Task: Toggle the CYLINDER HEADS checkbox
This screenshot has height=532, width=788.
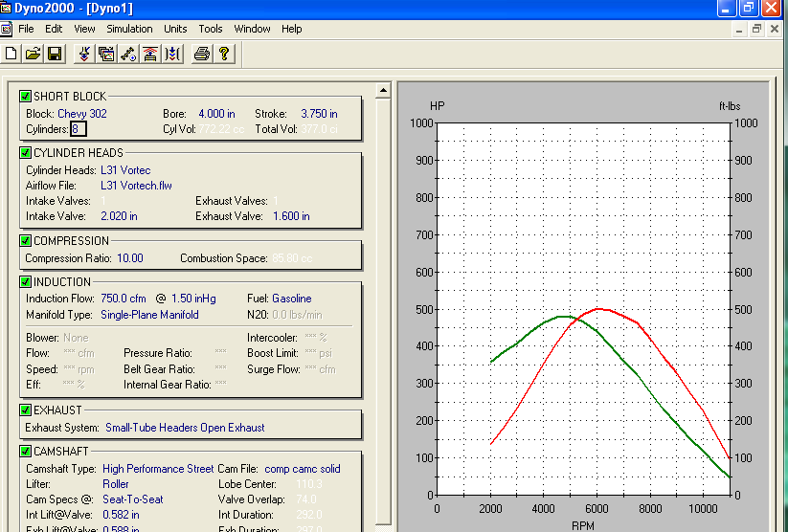Action: pos(25,153)
